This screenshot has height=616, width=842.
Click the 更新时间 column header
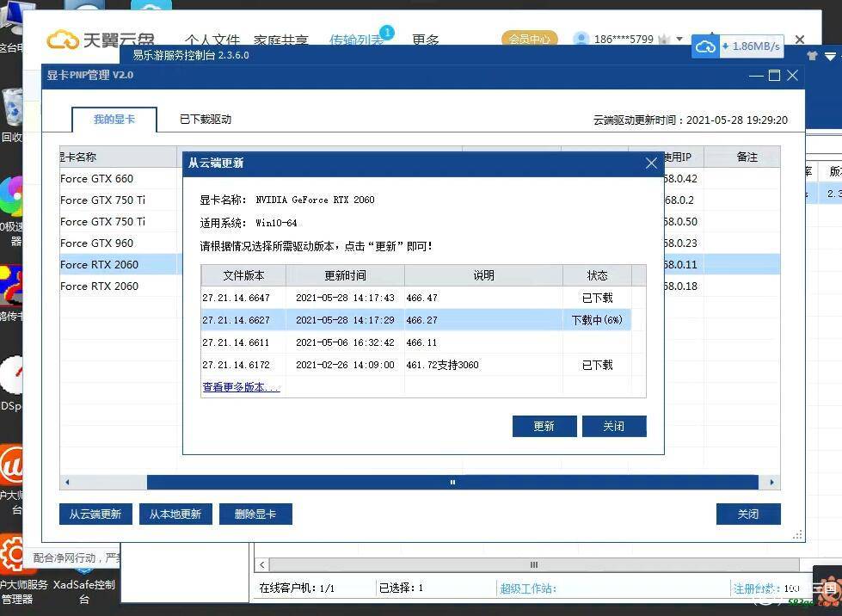pos(345,275)
